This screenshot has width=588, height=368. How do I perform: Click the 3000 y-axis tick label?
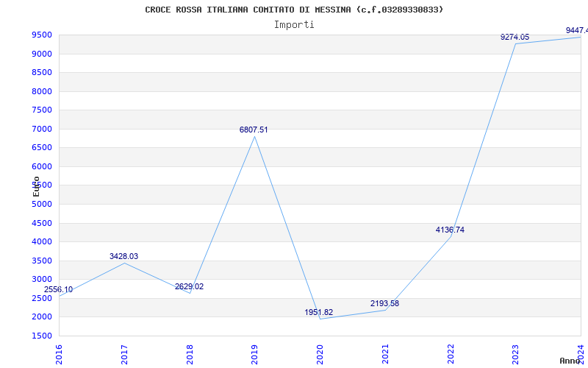click(x=42, y=280)
